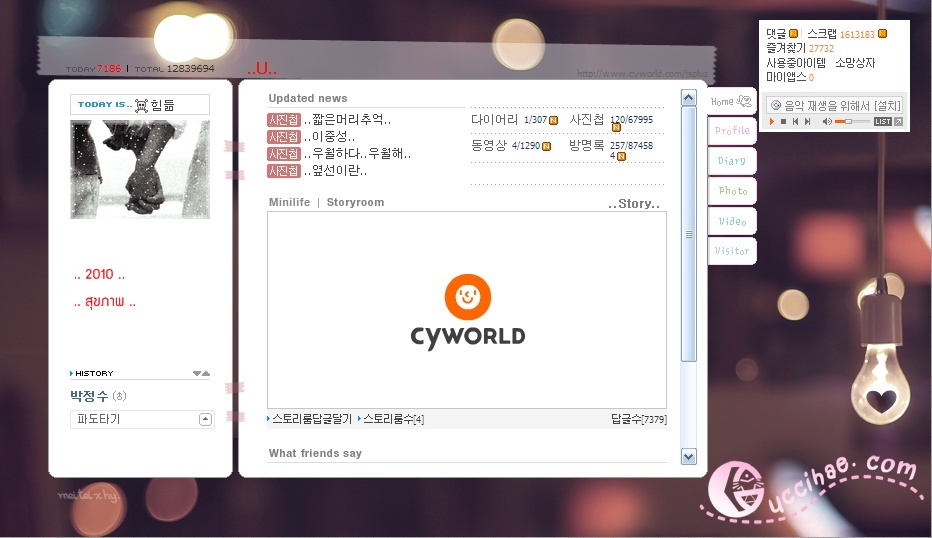Click new badge under 257/87458
932x538 pixels.
point(621,156)
